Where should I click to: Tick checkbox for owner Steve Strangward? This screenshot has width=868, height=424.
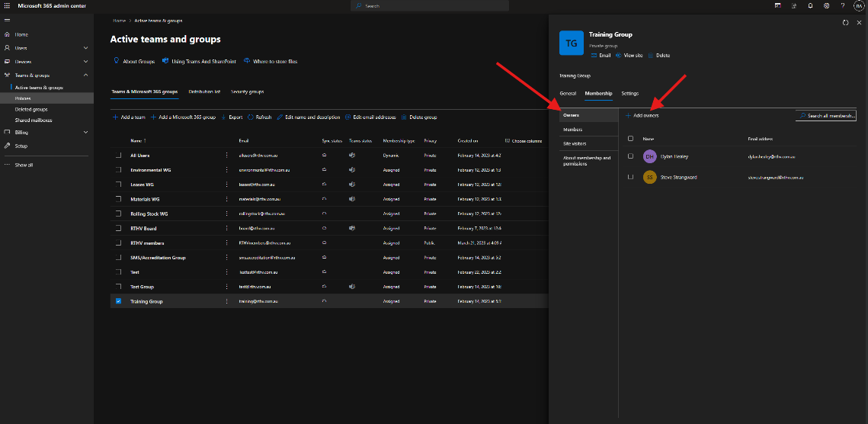(x=630, y=178)
